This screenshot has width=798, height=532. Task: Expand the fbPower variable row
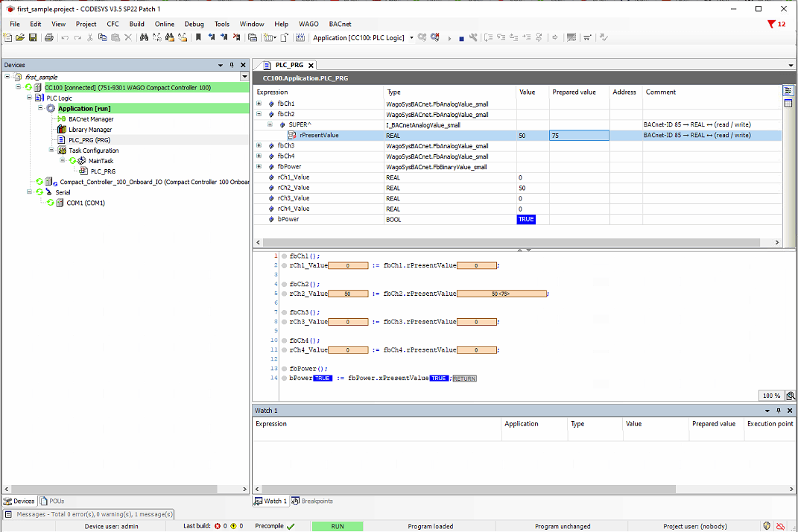click(x=259, y=166)
